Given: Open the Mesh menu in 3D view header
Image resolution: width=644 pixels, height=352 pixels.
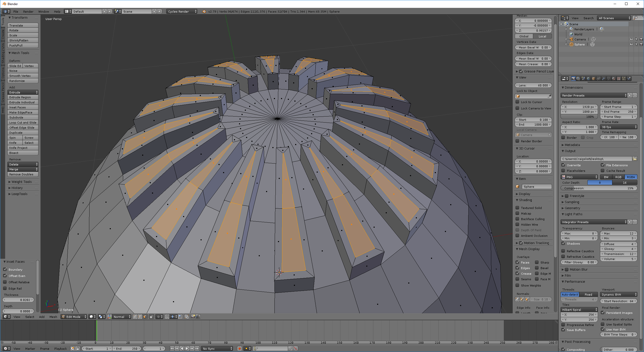Looking at the screenshot, I should tap(53, 317).
